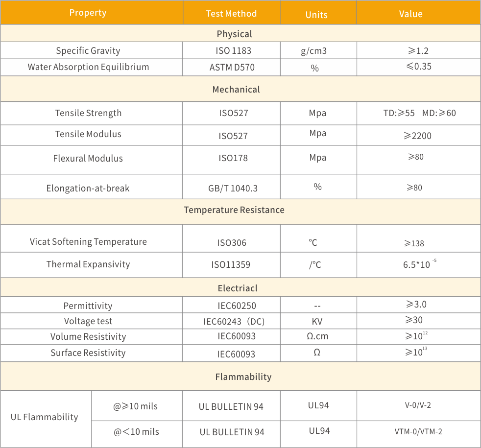Select the Tensile Modulus value ≥2200
Image resolution: width=481 pixels, height=448 pixels.
coord(418,136)
